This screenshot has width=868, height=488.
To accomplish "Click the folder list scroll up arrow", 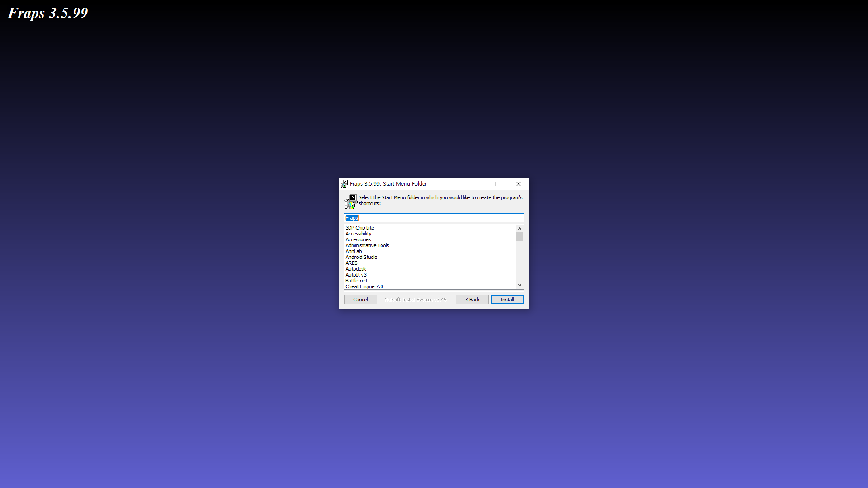I will (x=519, y=229).
